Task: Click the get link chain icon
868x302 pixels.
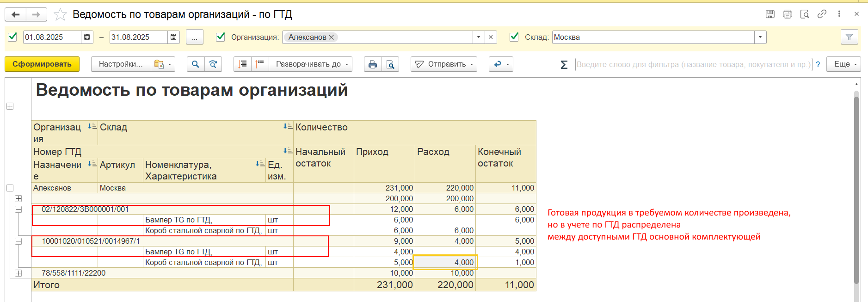Action: [822, 14]
